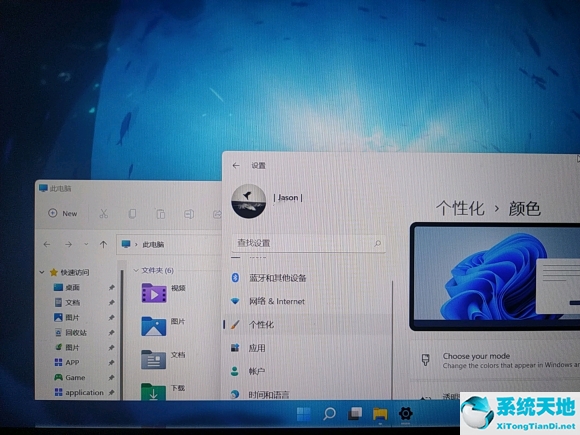Select Game folder in quick access list
The width and height of the screenshot is (580, 435).
(75, 378)
